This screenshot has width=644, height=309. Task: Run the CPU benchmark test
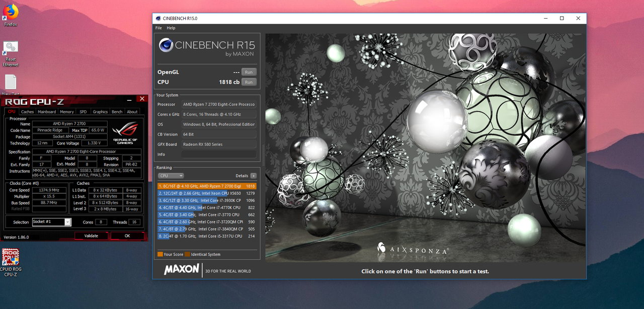(249, 82)
